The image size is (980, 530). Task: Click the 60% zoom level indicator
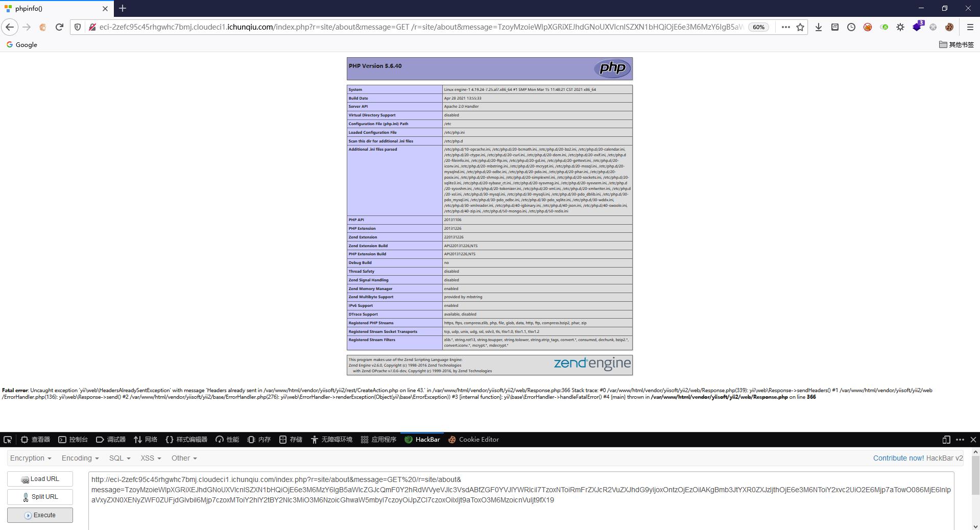[x=758, y=27]
